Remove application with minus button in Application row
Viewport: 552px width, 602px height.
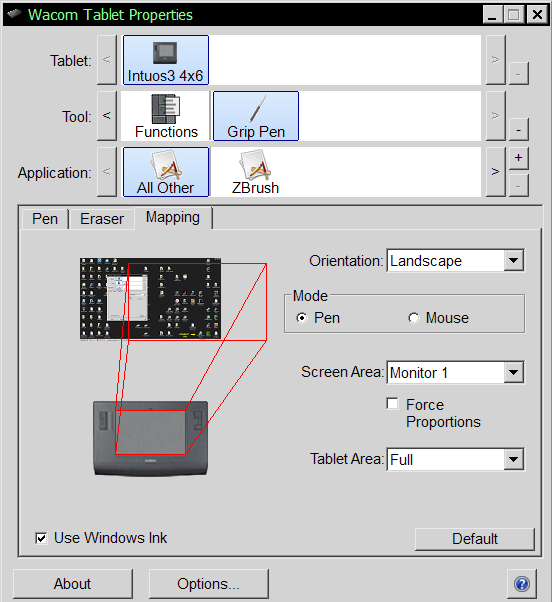519,186
